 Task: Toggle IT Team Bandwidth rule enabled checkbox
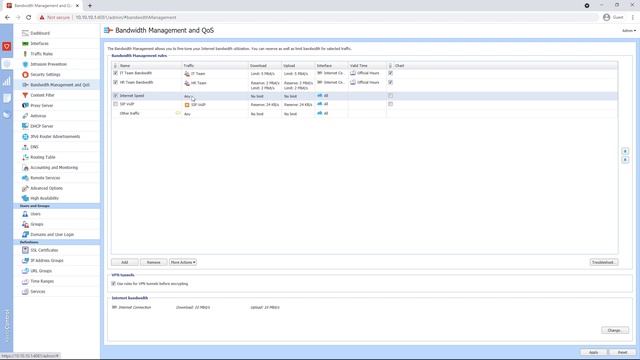point(116,73)
